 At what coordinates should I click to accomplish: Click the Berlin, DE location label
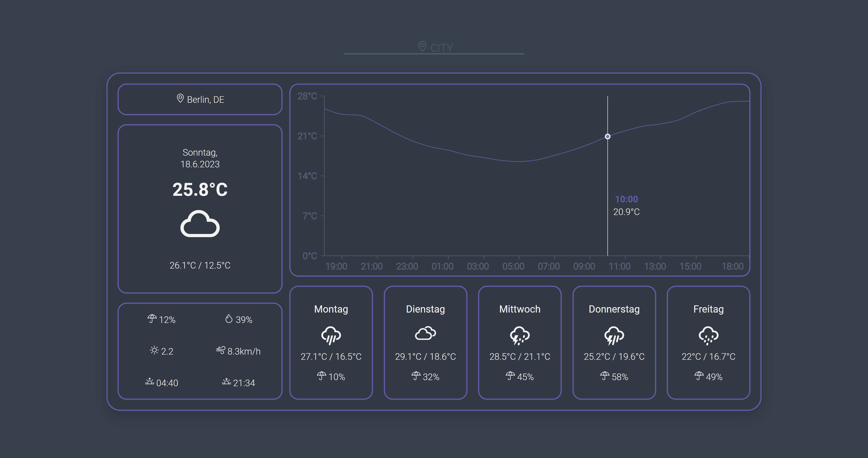205,100
